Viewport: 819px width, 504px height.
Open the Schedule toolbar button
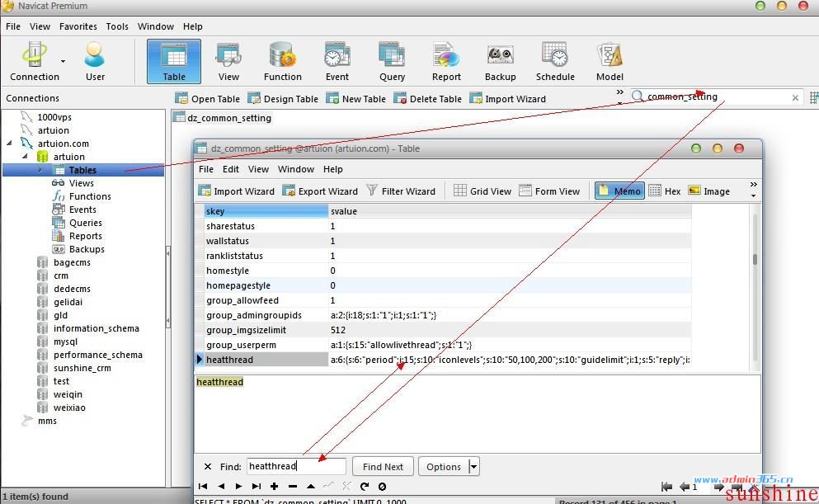(555, 62)
